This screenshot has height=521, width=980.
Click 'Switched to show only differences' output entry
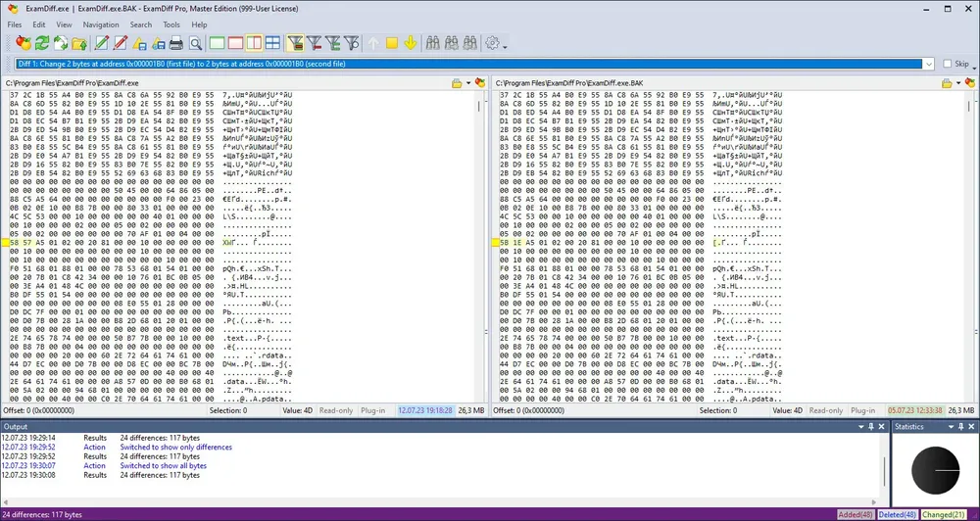pyautogui.click(x=175, y=448)
